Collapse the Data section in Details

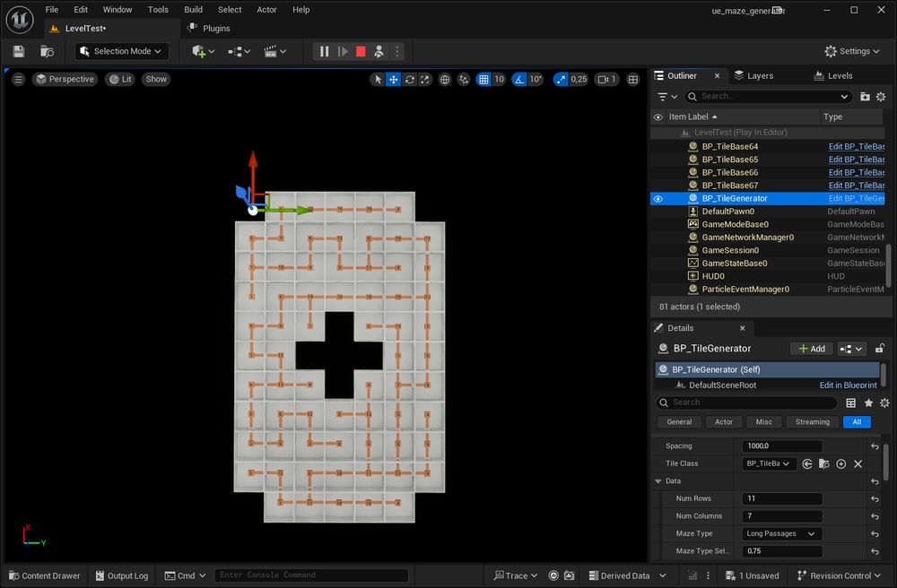659,480
